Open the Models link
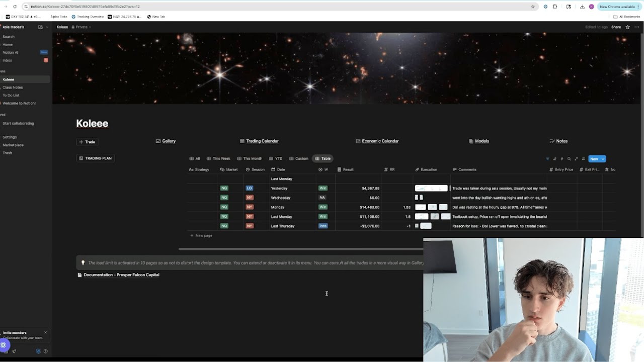 click(479, 141)
